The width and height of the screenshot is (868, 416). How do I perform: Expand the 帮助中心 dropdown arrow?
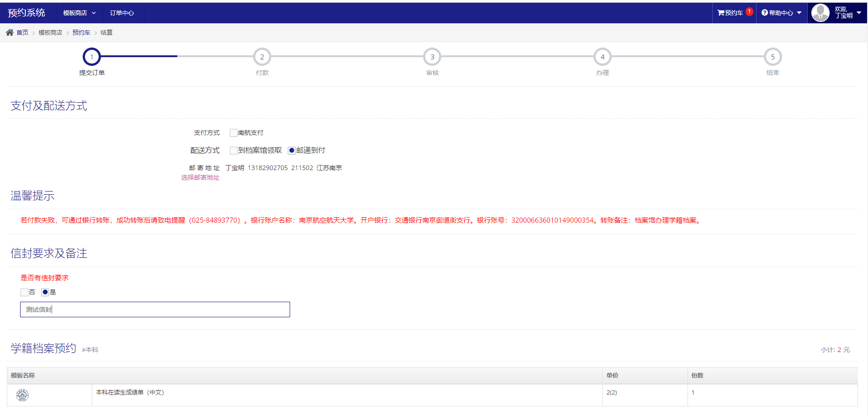[799, 13]
